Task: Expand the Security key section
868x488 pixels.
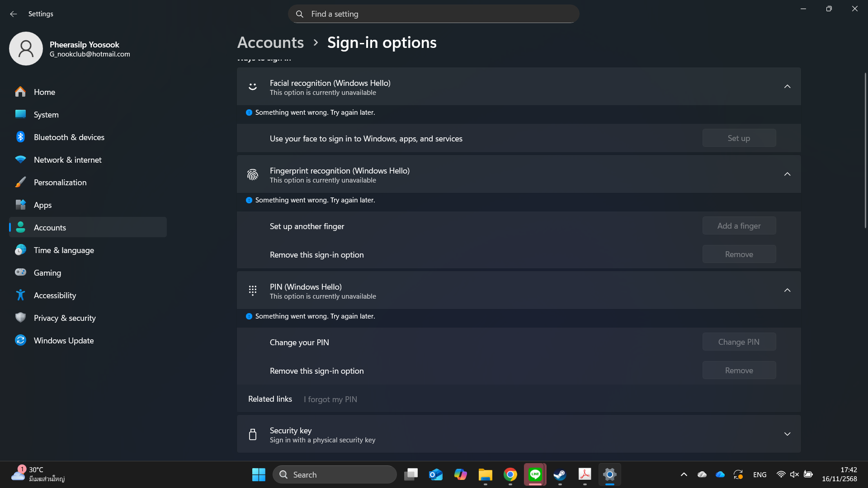Action: click(787, 434)
